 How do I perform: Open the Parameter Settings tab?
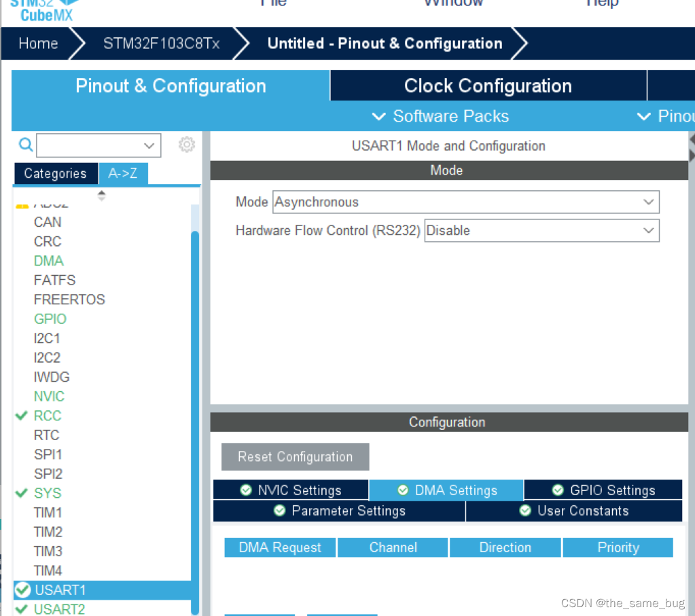[340, 511]
